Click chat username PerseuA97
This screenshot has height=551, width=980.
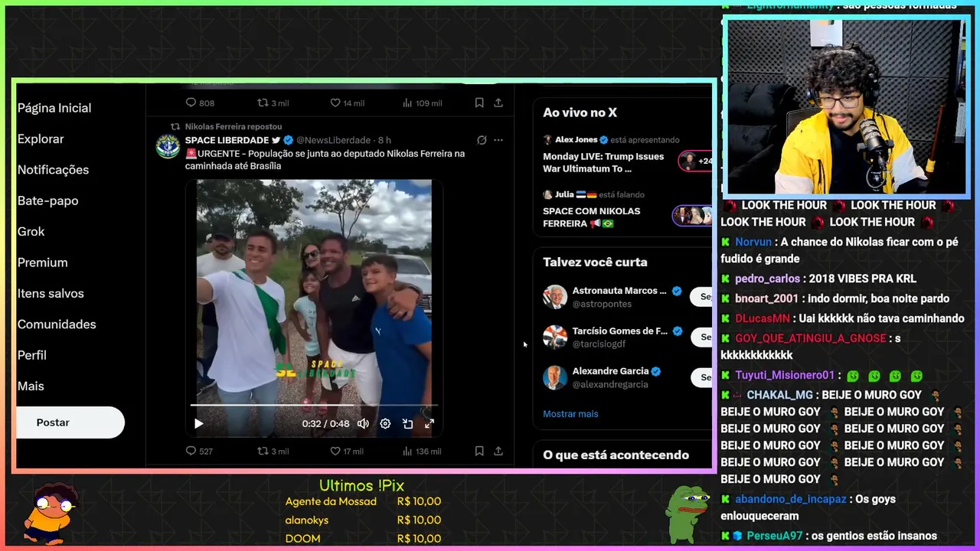click(x=775, y=536)
